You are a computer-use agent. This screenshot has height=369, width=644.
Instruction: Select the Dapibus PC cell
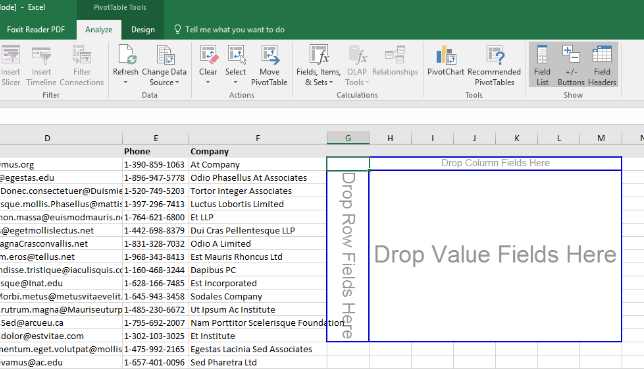pyautogui.click(x=258, y=270)
